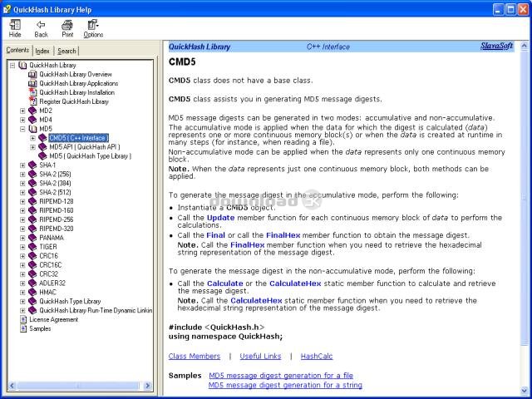This screenshot has width=532, height=399.
Task: Click the MD5 API book icon
Action: click(42, 147)
